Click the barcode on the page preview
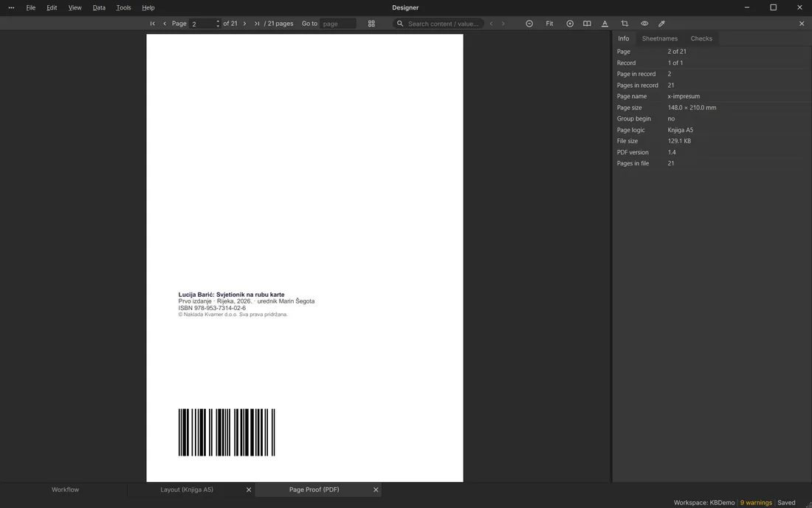This screenshot has height=508, width=812. coord(227,433)
